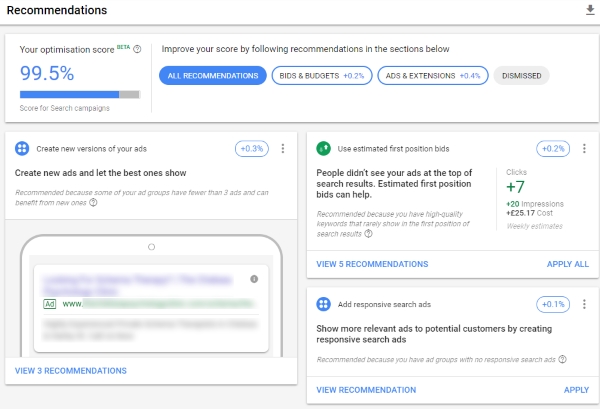The height and width of the screenshot is (409, 600).
Task: Click the Add responsive search ads icon
Action: (324, 304)
